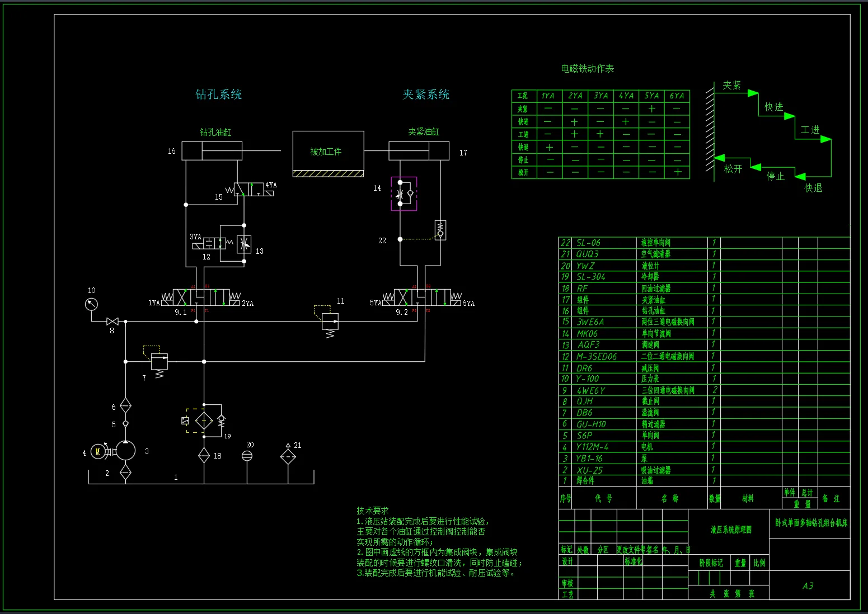
Task: Click the 夹紧系统 heading
Action: tap(426, 94)
